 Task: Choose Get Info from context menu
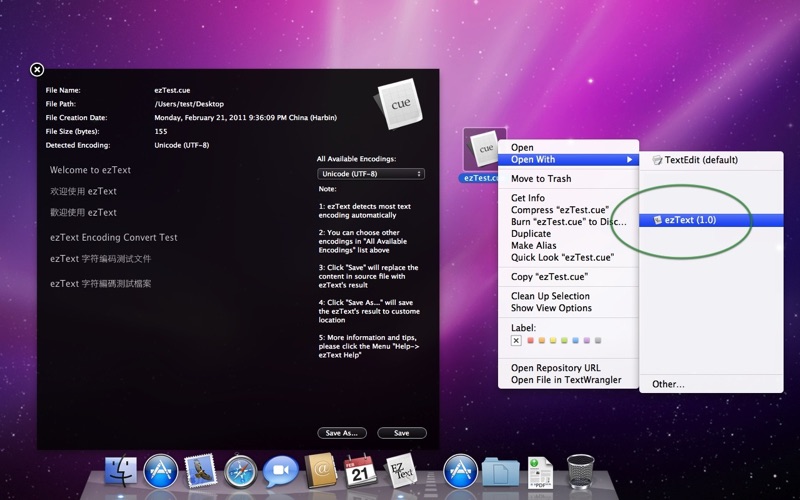pos(568,198)
